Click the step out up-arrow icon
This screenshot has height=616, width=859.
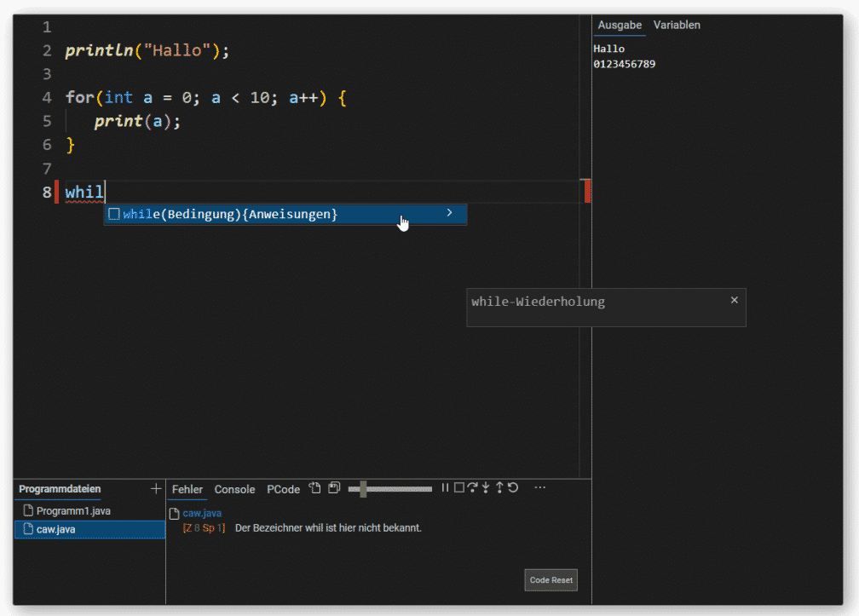(x=499, y=488)
